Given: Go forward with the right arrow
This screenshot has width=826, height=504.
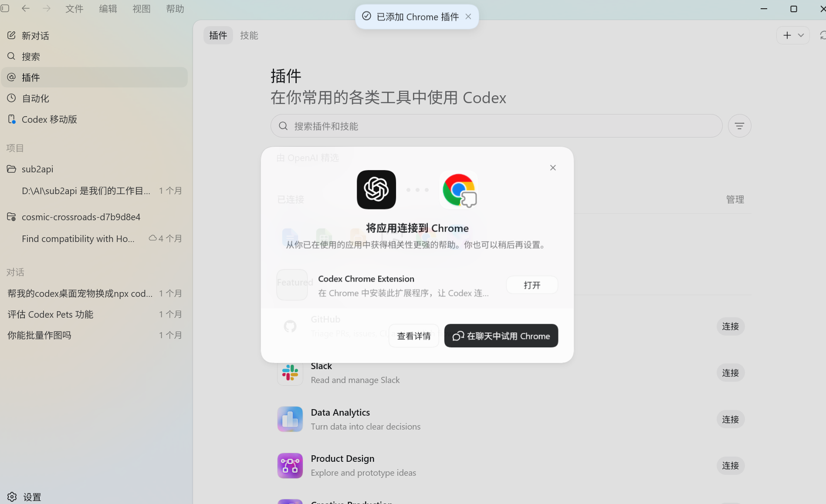Looking at the screenshot, I should pyautogui.click(x=47, y=8).
